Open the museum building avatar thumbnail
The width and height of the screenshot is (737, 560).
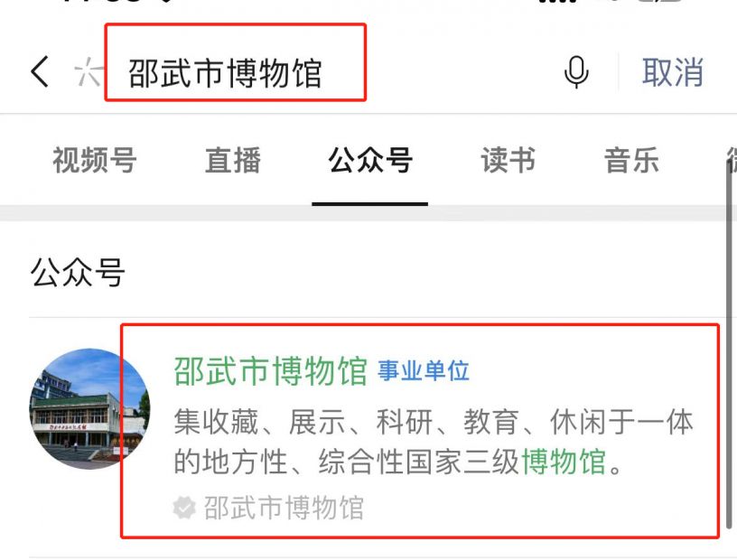(x=89, y=408)
